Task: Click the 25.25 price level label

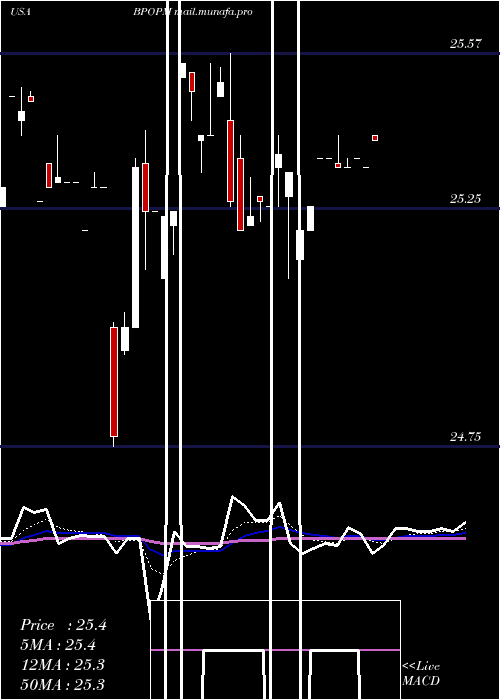Action: 465,199
